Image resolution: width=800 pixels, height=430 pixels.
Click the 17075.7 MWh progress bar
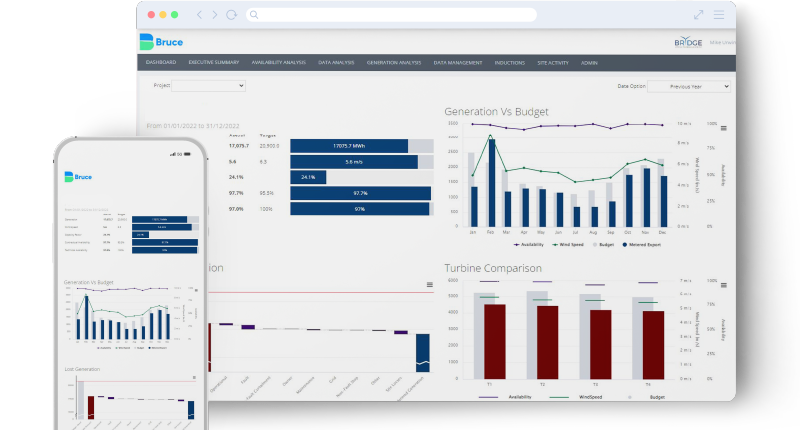(349, 146)
